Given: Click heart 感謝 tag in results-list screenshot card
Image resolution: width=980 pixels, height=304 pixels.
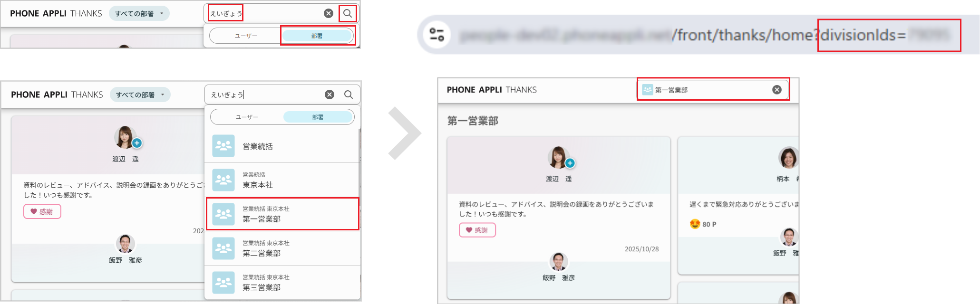Looking at the screenshot, I should click(x=42, y=211).
